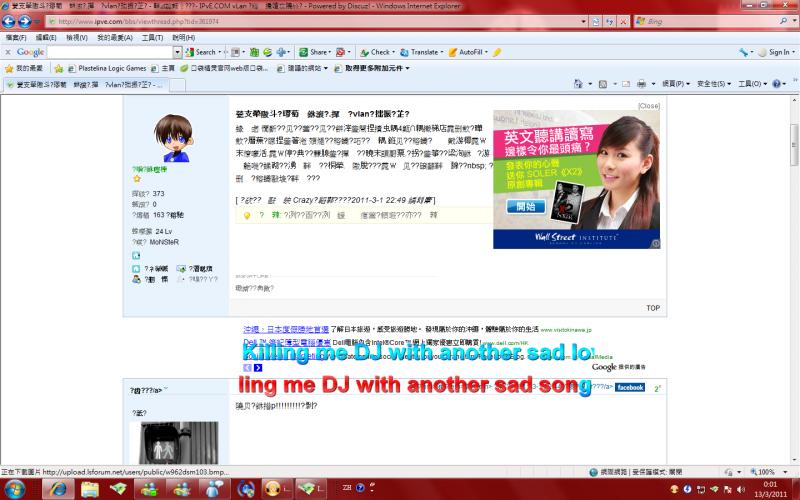Open the Page (P) command bar menu
Viewport: 800px width, 500px height.
point(676,84)
